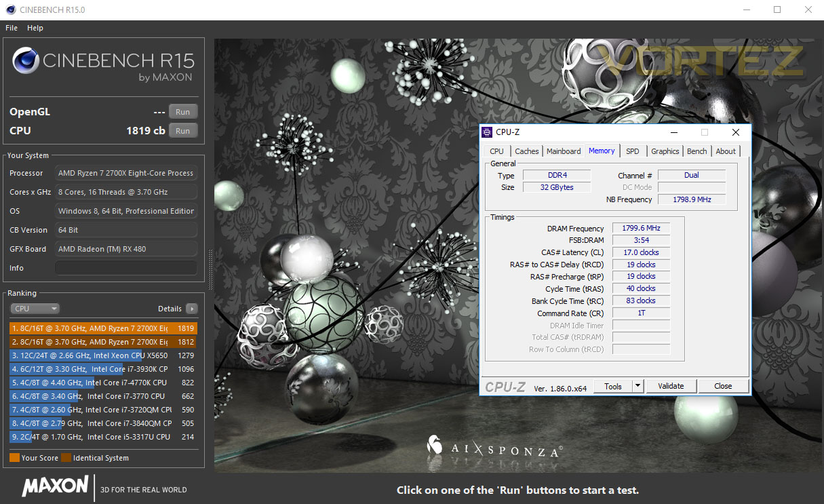Click the 32 GBytes size value
Image resolution: width=824 pixels, height=504 pixels.
click(x=556, y=187)
